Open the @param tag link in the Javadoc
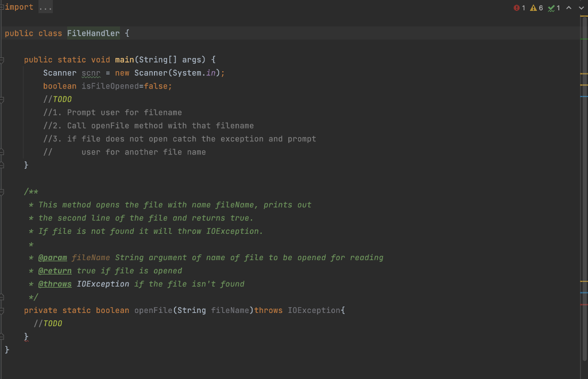Image resolution: width=588 pixels, height=379 pixels. point(52,257)
